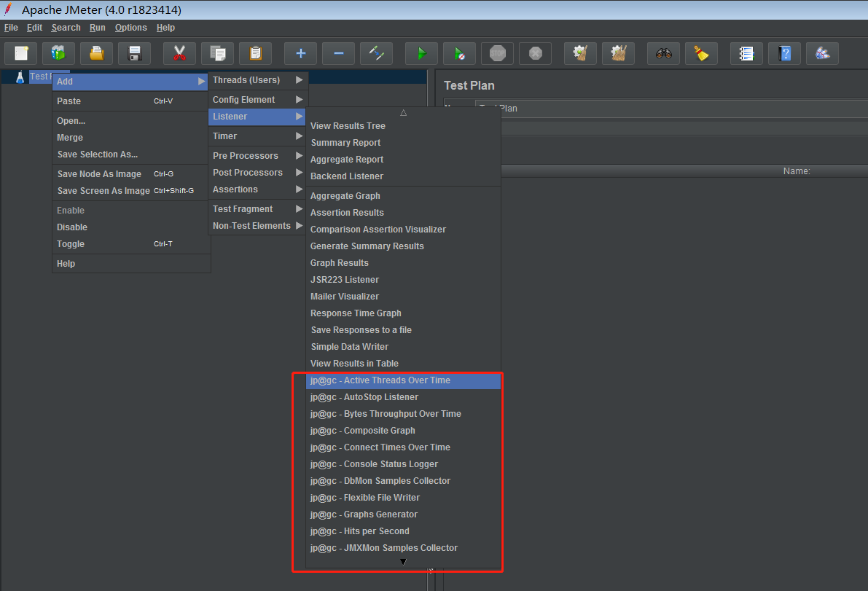The width and height of the screenshot is (868, 591).
Task: Click the Toggle tree toolbar icon
Action: (376, 53)
